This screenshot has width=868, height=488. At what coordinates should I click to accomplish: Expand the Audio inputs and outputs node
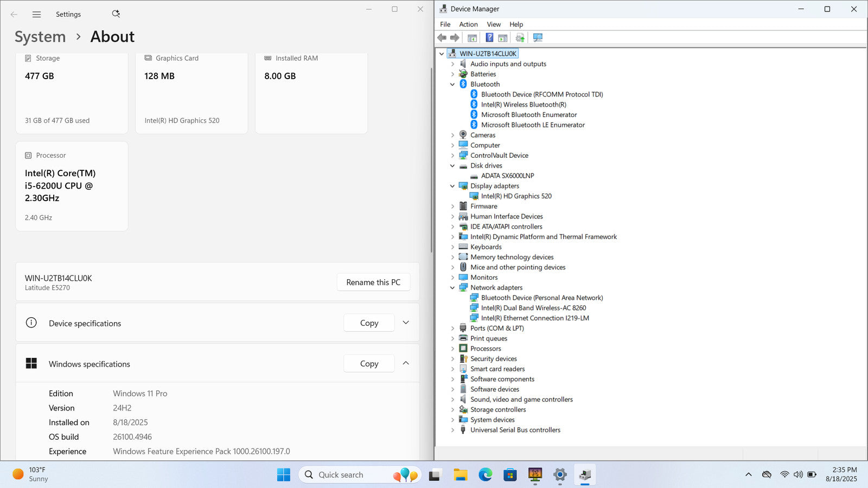coord(452,64)
